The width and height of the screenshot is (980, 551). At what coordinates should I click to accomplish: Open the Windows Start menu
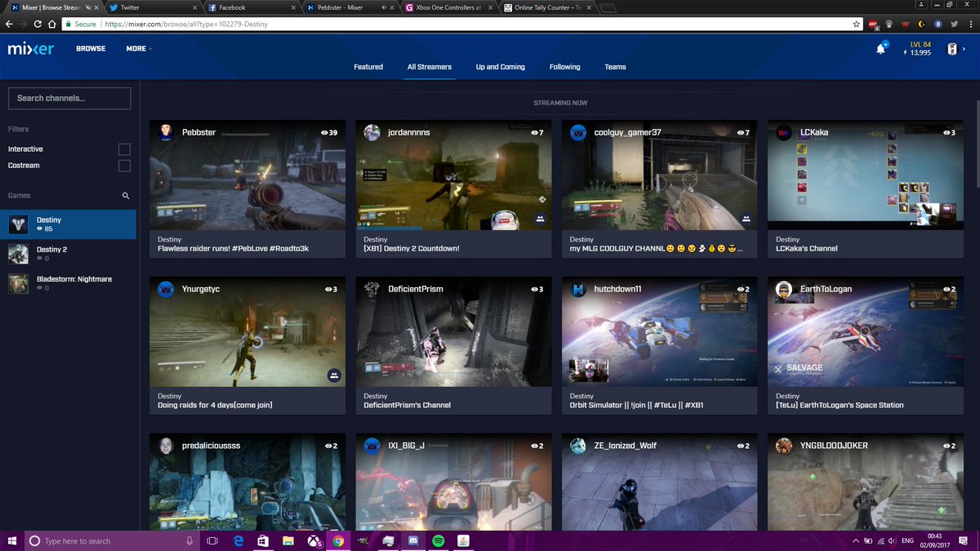click(11, 540)
